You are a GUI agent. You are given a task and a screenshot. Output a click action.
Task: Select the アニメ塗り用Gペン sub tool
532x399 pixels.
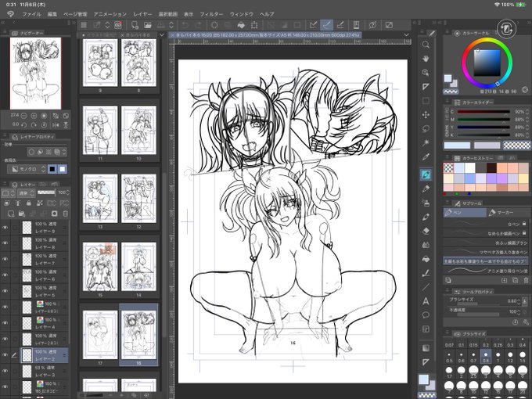click(x=486, y=271)
